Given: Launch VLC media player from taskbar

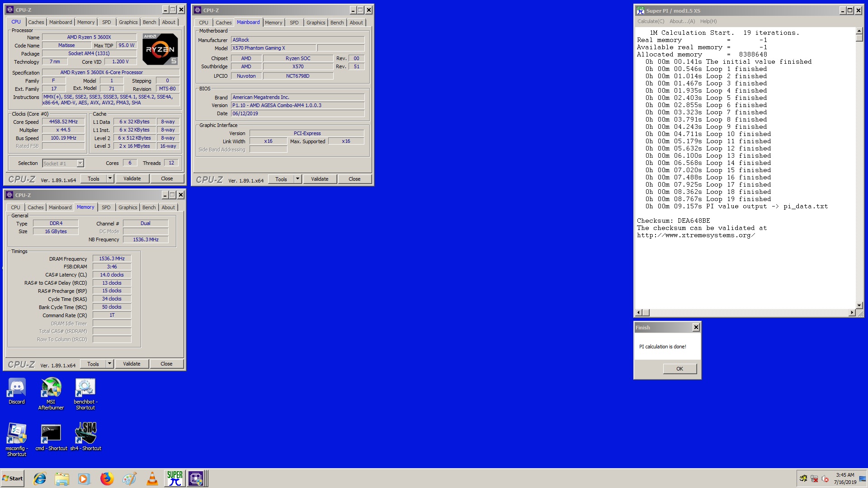Looking at the screenshot, I should coord(152,479).
